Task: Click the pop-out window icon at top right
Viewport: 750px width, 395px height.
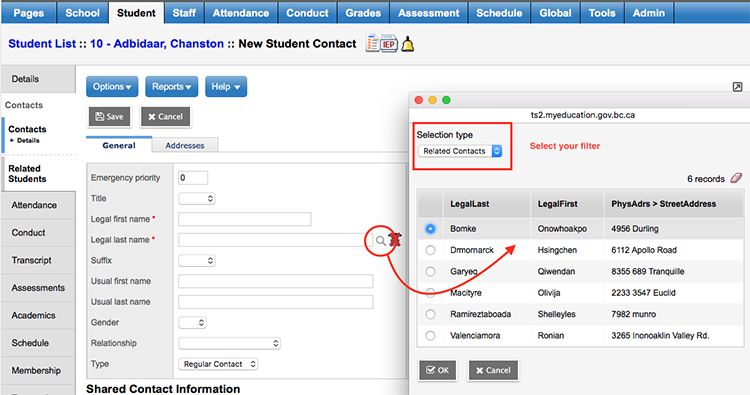Action: 738,87
